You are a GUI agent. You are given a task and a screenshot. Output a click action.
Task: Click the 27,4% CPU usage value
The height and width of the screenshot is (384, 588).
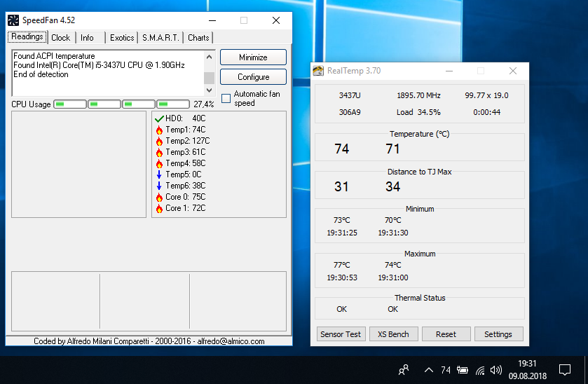click(x=204, y=104)
